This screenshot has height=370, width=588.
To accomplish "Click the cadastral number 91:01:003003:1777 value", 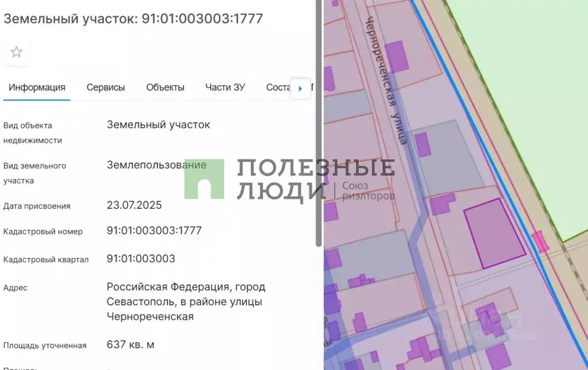I will coord(153,230).
